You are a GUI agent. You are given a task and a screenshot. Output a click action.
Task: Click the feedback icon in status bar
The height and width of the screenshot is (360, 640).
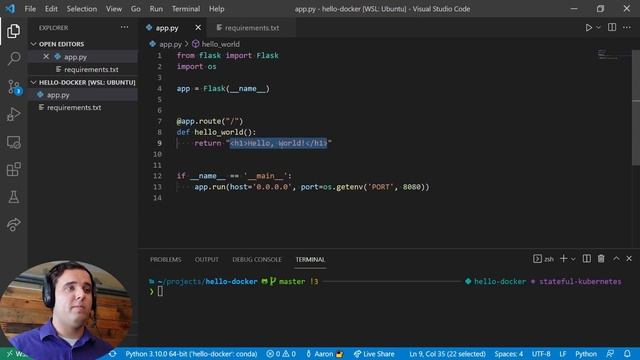(610, 354)
